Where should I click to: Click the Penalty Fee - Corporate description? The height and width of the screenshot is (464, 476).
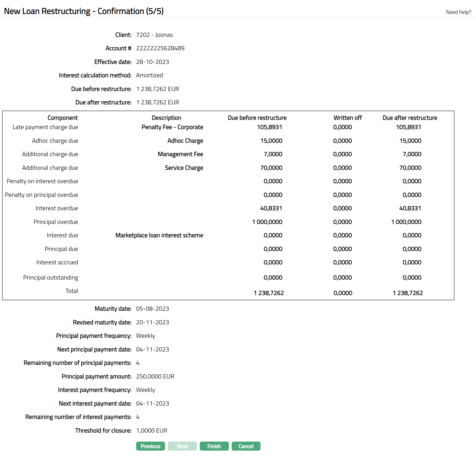pyautogui.click(x=172, y=127)
